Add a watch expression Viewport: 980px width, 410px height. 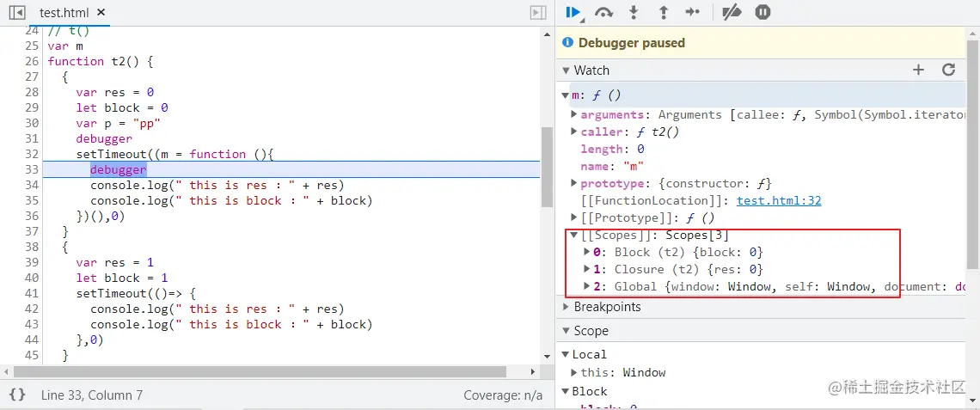[x=918, y=70]
